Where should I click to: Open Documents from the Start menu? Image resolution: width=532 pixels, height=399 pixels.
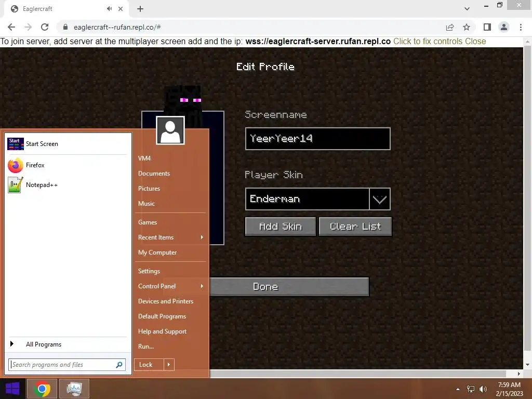point(154,174)
